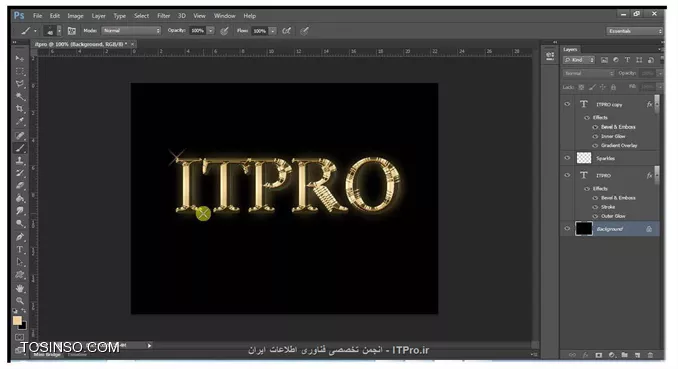
Task: Toggle Stroke effect visibility
Action: [x=595, y=207]
